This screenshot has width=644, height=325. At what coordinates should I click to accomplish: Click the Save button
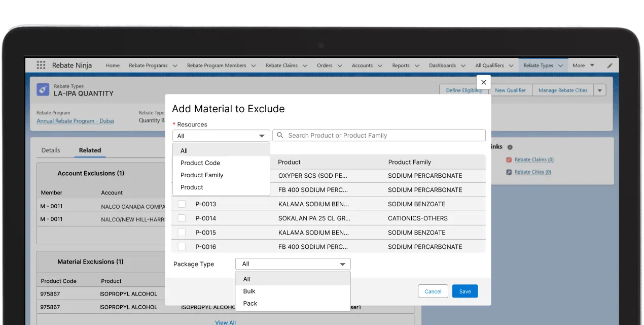tap(464, 291)
